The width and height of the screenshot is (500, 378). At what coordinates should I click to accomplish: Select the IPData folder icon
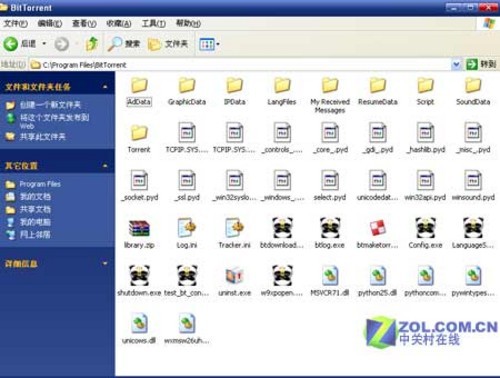pos(235,85)
